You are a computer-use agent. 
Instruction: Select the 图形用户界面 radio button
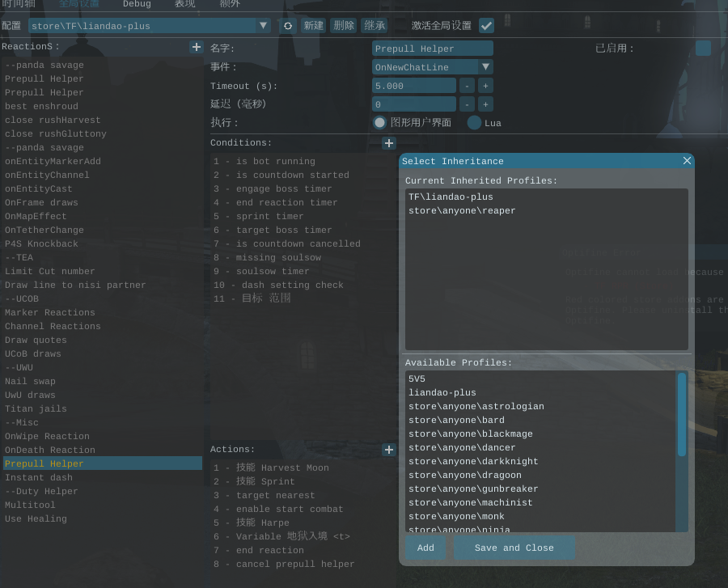point(379,123)
